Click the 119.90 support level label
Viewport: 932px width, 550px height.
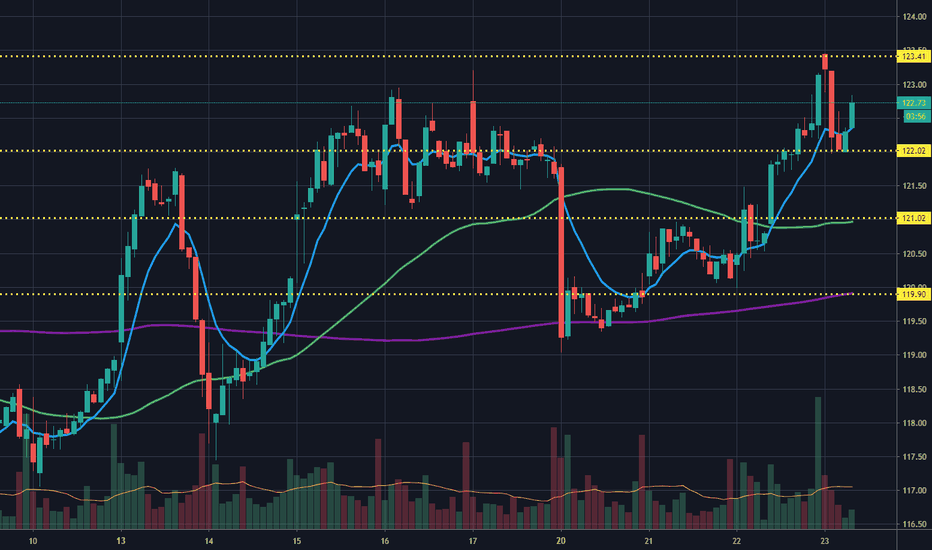914,294
